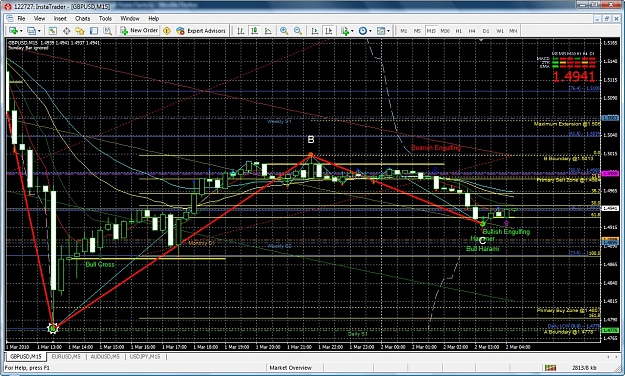625x376 pixels.
Task: Click the yellow diamond MetaEditor icon
Action: click(167, 31)
